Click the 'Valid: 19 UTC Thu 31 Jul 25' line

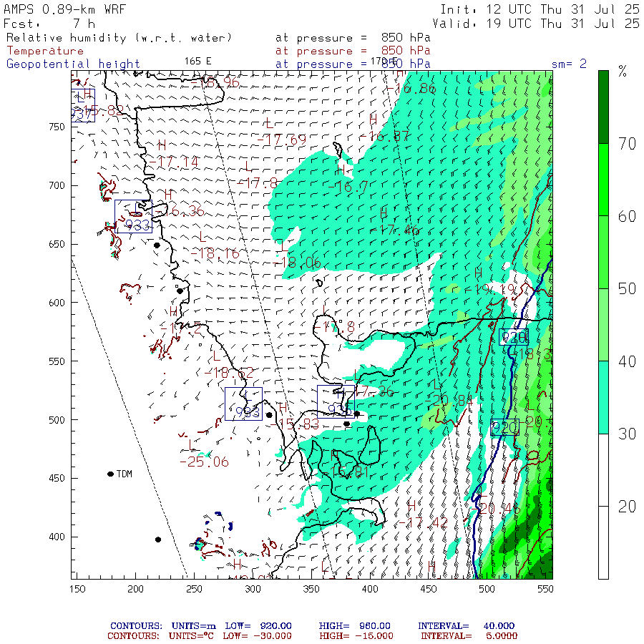536,24
